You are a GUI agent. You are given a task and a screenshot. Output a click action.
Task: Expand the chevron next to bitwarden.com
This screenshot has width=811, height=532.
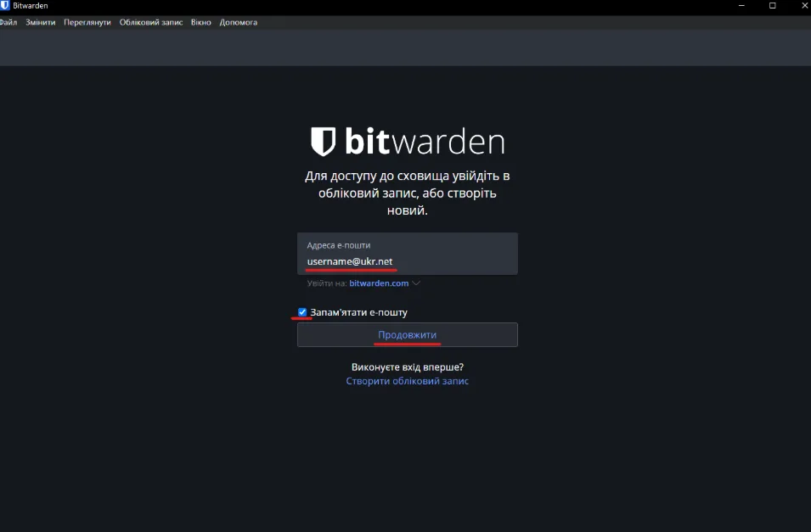pos(416,283)
